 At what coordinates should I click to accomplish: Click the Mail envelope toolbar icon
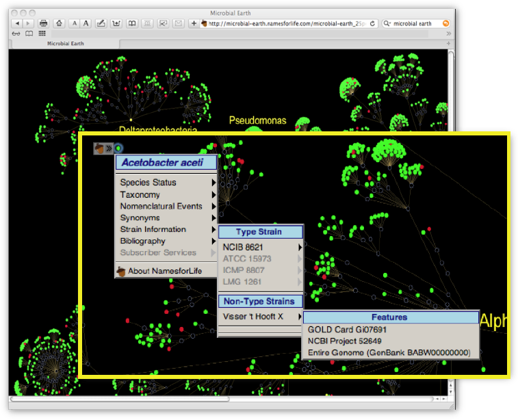(178, 23)
